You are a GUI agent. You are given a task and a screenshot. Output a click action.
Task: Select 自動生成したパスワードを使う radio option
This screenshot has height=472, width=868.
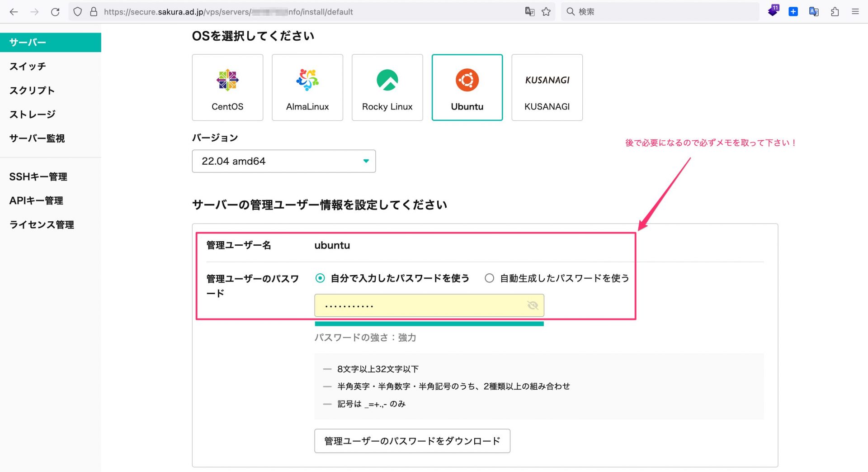(489, 278)
